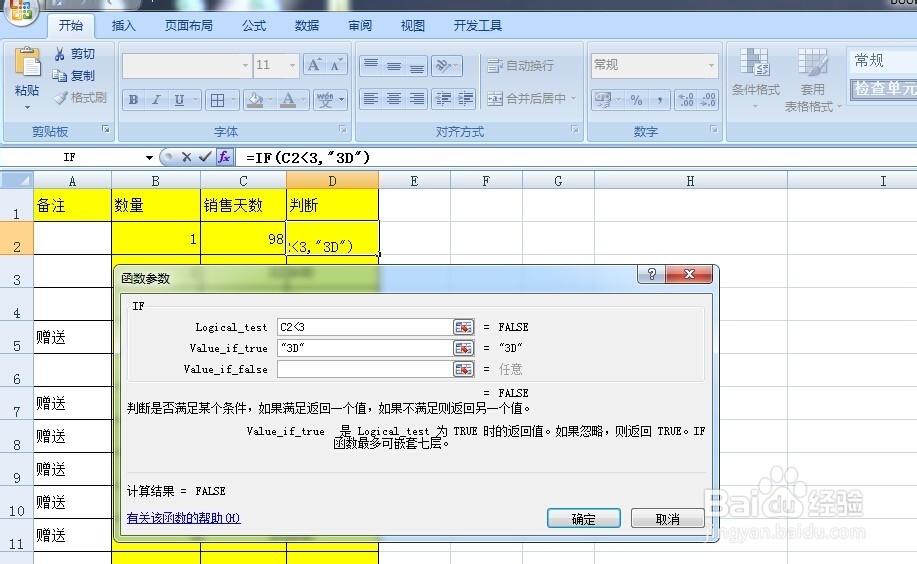Switch to the 页面布局 tab
This screenshot has height=564, width=917.
coord(188,26)
